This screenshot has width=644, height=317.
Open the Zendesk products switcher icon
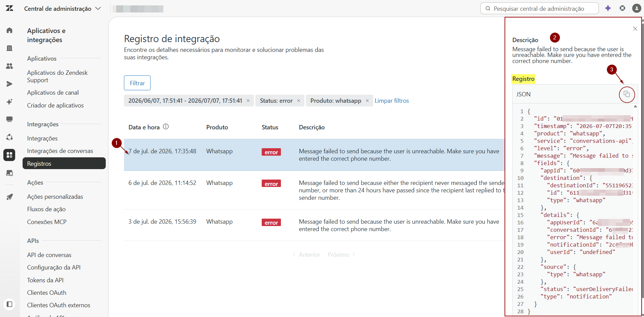pyautogui.click(x=622, y=8)
